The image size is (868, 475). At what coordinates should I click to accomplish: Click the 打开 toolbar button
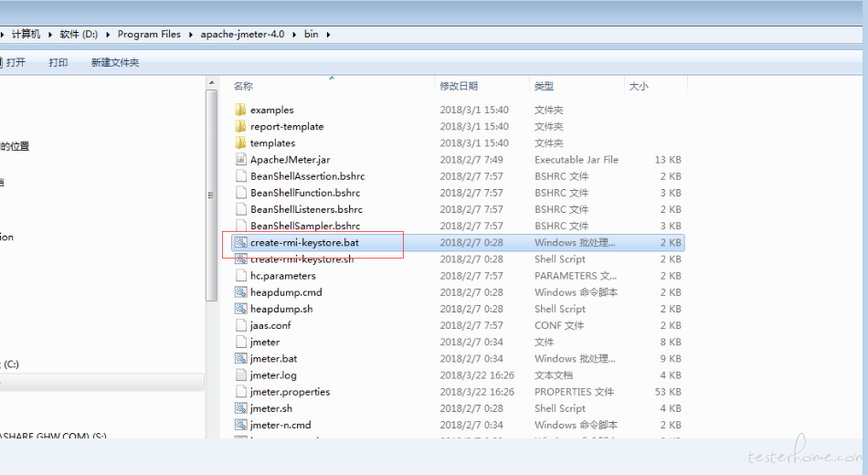(x=16, y=63)
